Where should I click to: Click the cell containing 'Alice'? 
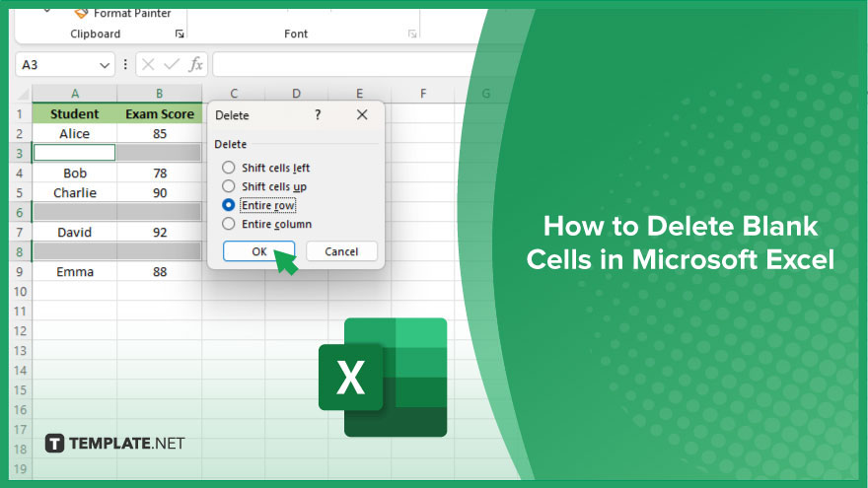pos(75,133)
